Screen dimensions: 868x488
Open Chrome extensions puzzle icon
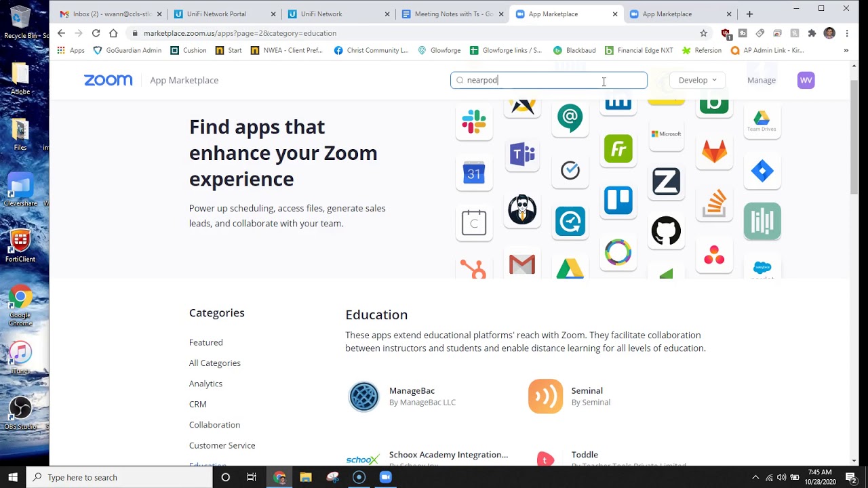click(x=812, y=33)
